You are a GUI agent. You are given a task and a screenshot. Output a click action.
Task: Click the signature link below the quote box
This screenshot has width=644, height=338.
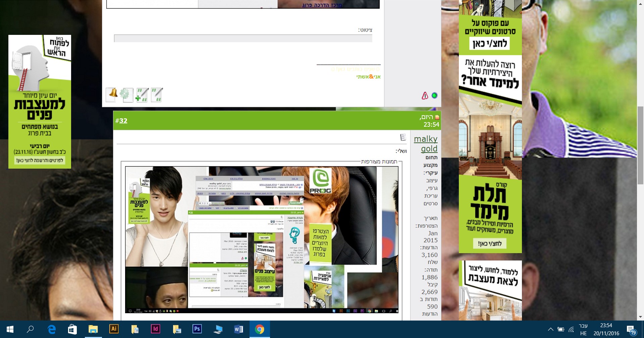368,77
